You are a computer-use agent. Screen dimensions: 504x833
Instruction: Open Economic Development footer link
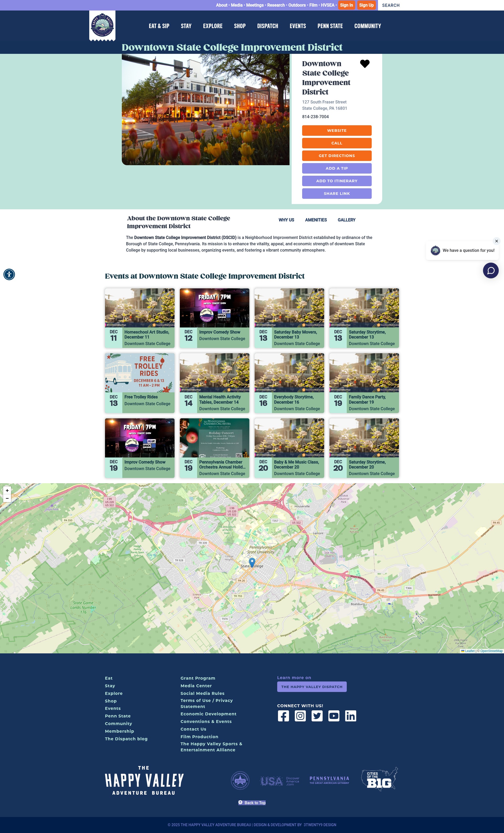pos(208,714)
